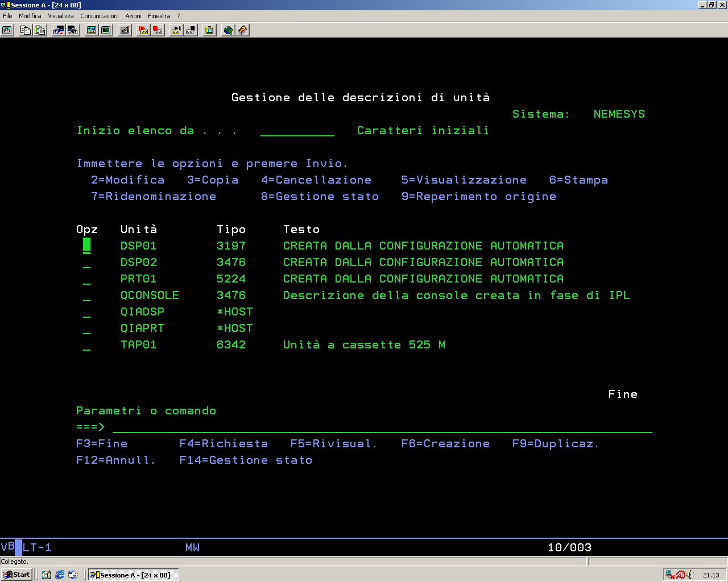Click the Clipboard toolbar icon
The width and height of the screenshot is (728, 582).
pos(209,30)
